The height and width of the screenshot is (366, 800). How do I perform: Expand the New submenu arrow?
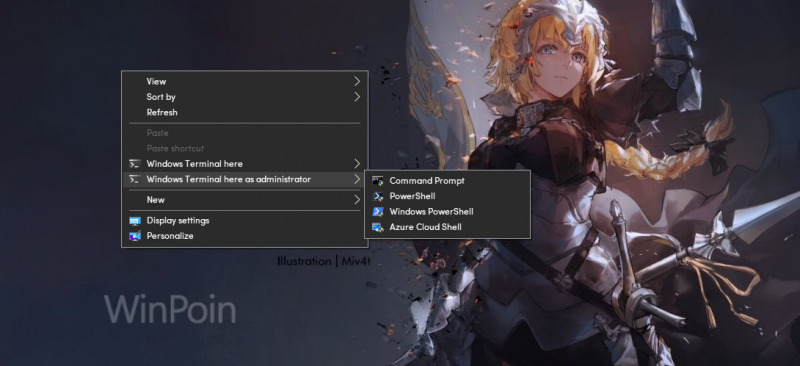[357, 200]
